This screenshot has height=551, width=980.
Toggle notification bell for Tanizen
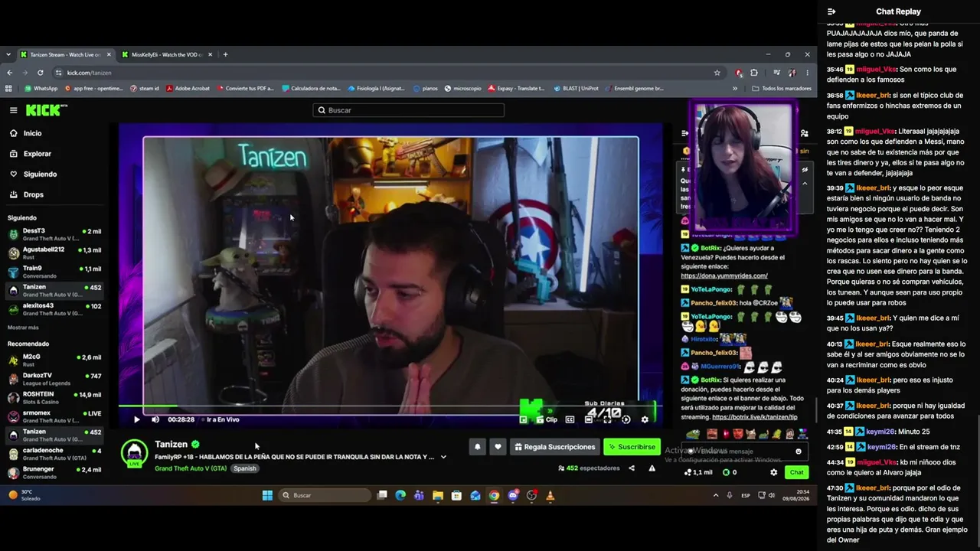pyautogui.click(x=477, y=447)
